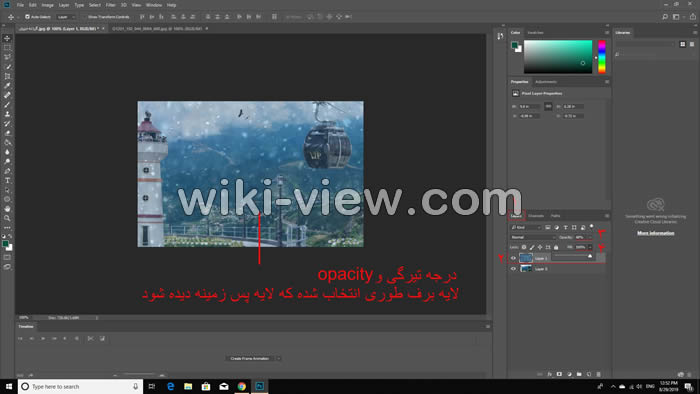Click the vertical hue spectrum strip
This screenshot has height=394, width=700.
click(602, 57)
